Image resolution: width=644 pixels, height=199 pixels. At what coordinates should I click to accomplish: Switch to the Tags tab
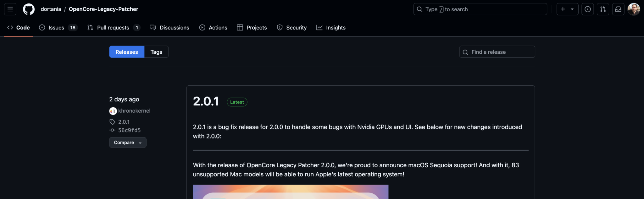pyautogui.click(x=156, y=52)
